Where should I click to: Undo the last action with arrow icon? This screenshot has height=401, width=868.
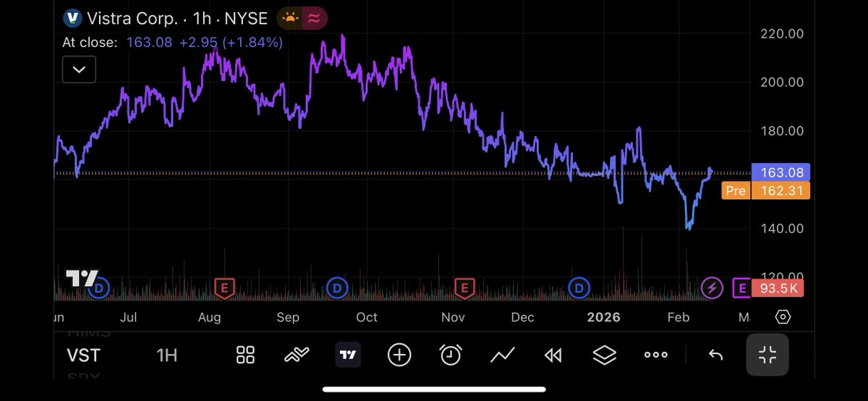tap(715, 355)
